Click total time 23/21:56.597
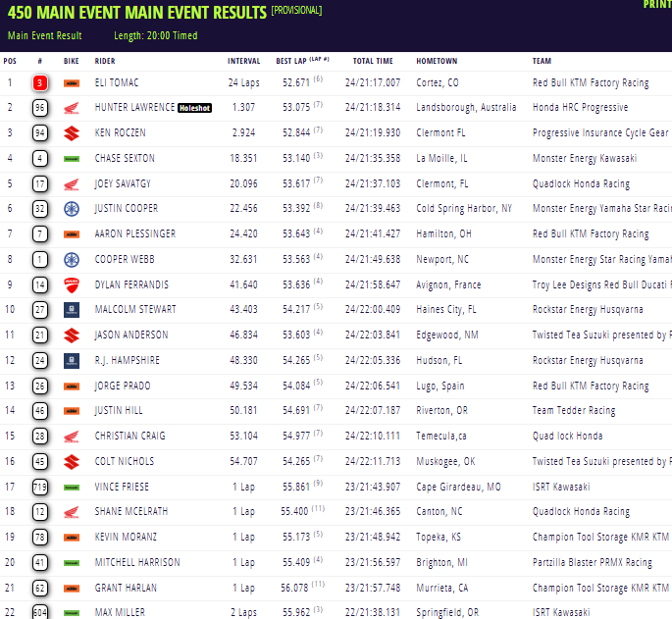Viewport: 672px width, 619px height. tap(373, 562)
